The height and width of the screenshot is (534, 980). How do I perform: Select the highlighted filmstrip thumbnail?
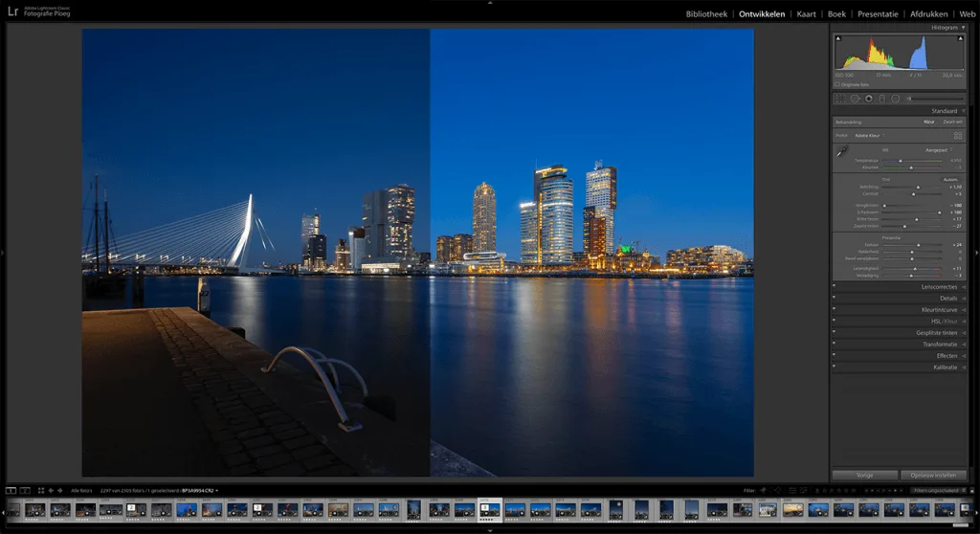coord(489,510)
